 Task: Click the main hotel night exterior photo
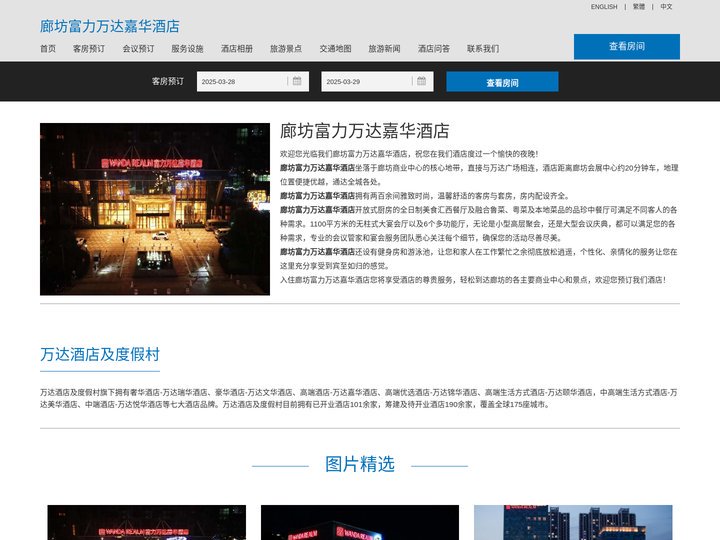[x=155, y=209]
